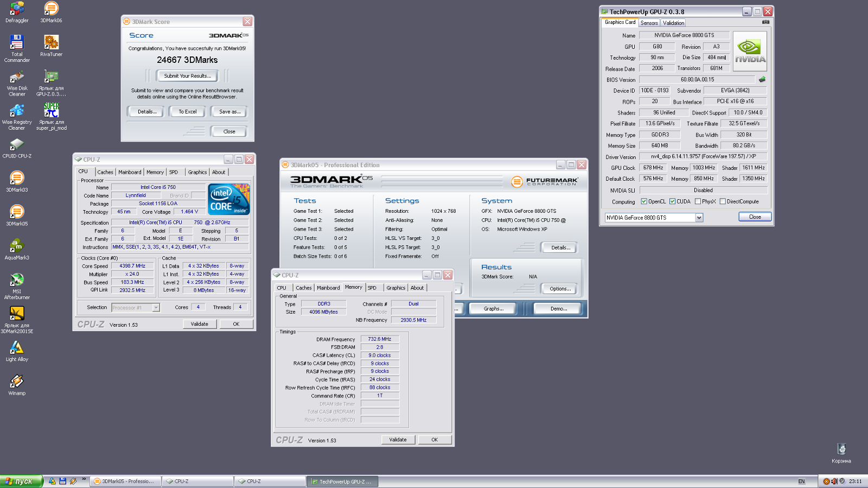868x488 pixels.
Task: Click OK in memory CPU-Z window
Action: pyautogui.click(x=435, y=440)
